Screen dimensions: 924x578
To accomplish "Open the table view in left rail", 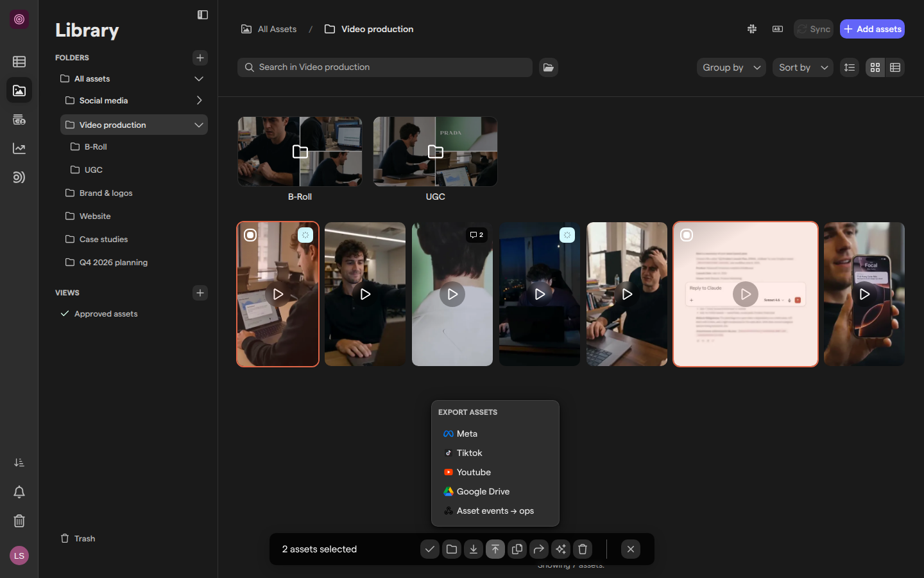I will coord(19,62).
